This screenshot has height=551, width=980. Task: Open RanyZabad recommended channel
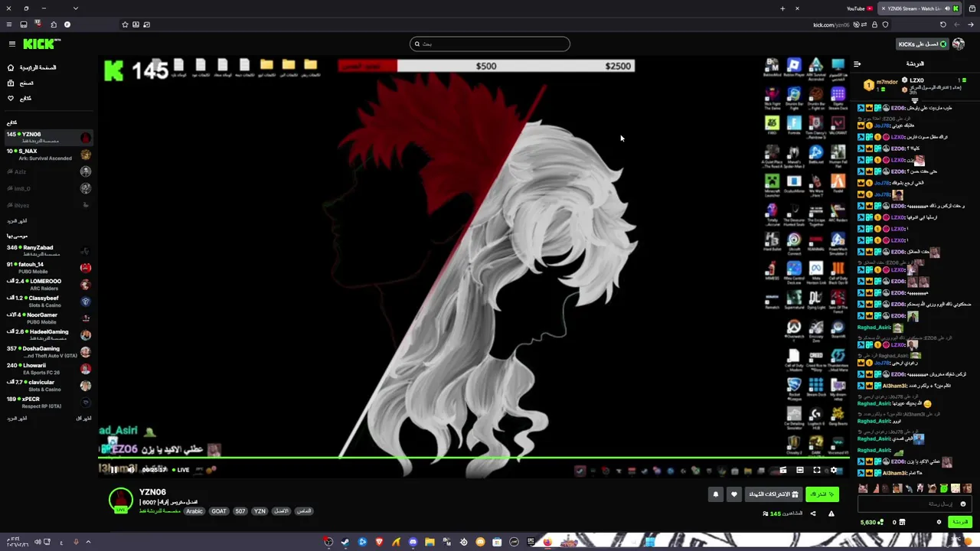tap(49, 251)
